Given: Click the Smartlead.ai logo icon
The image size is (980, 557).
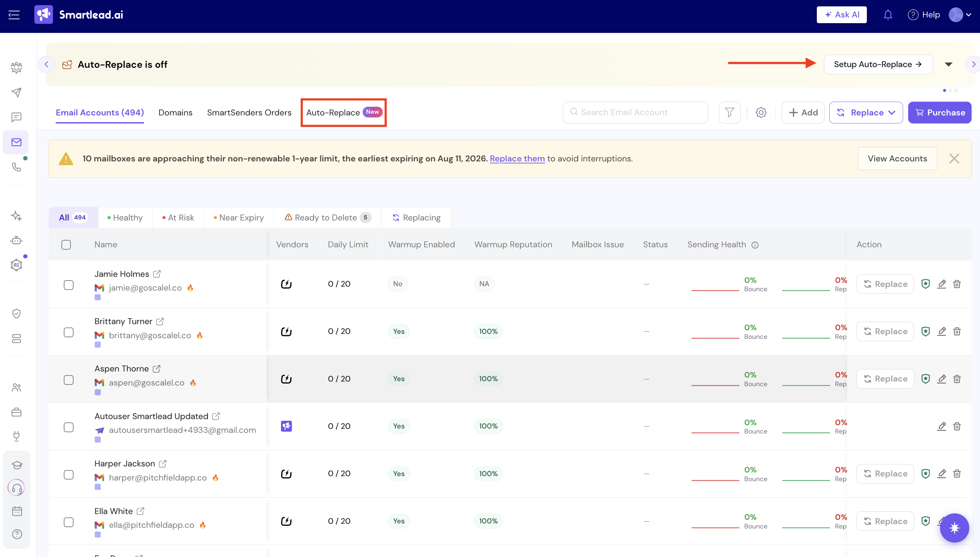Looking at the screenshot, I should (44, 14).
